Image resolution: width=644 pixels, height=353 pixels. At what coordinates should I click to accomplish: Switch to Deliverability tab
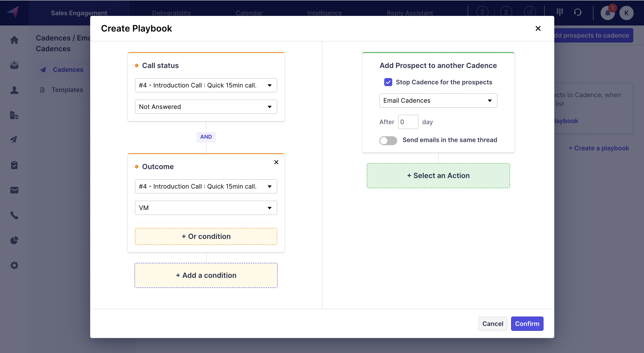(x=171, y=13)
